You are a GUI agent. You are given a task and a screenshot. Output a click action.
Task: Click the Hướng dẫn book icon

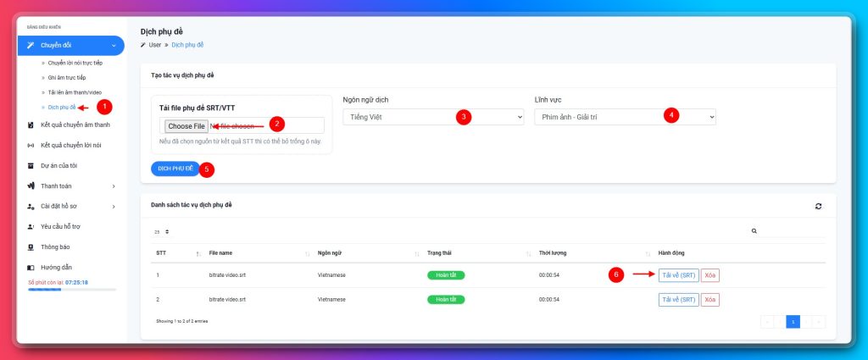coord(31,268)
